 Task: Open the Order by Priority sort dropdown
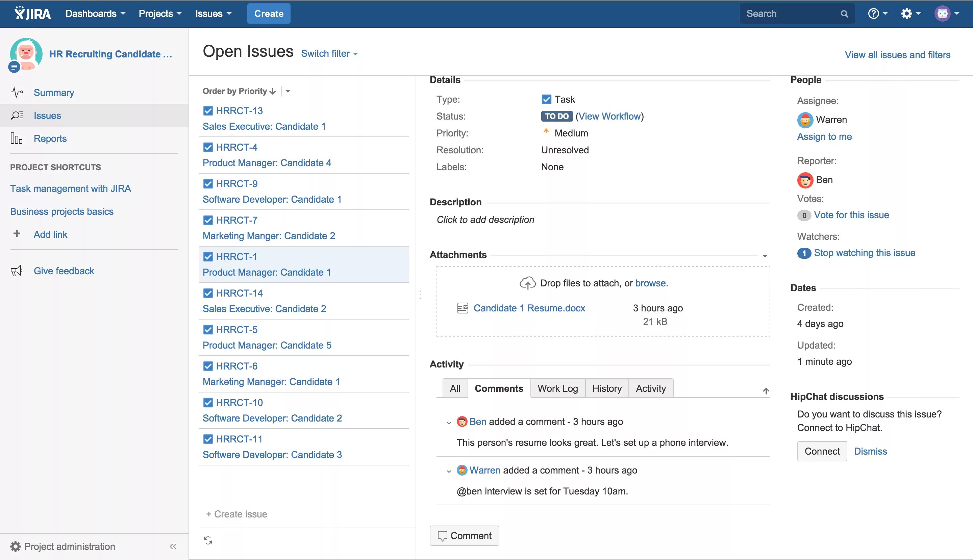tap(288, 91)
